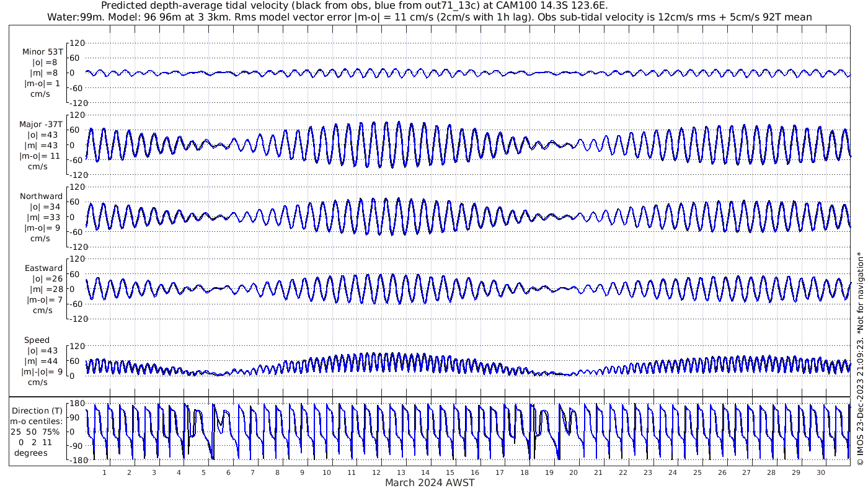Click the day 19 tick label on time axis
The height and width of the screenshot is (496, 868).
[549, 472]
